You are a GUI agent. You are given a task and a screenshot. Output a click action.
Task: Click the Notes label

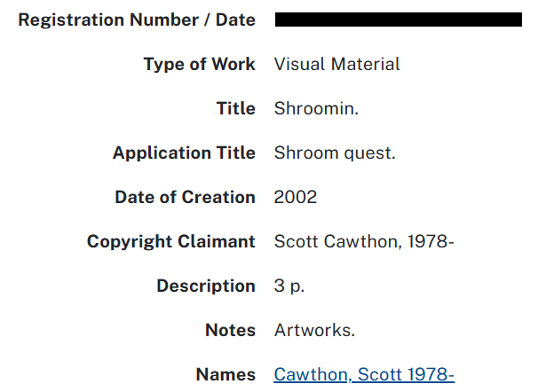pos(230,330)
